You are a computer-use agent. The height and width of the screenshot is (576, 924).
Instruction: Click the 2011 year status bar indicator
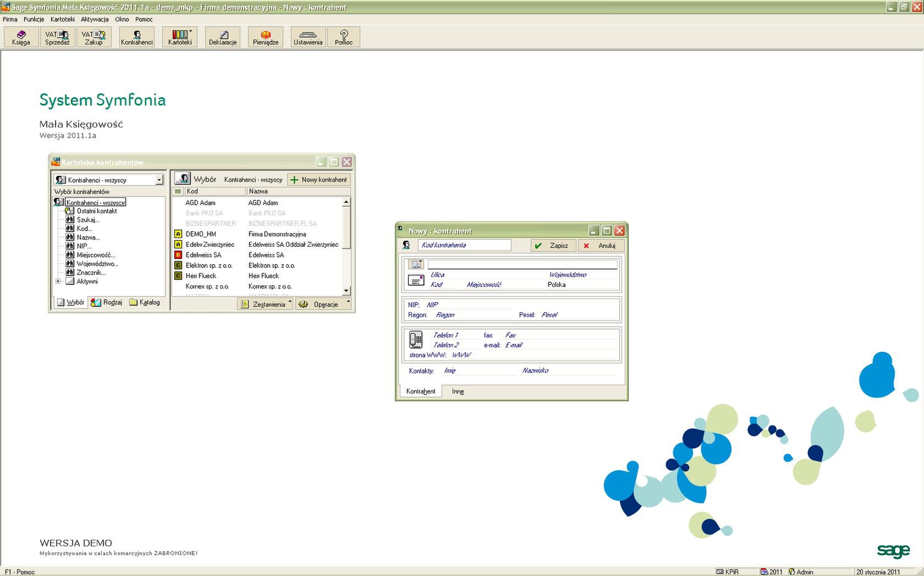click(x=772, y=572)
